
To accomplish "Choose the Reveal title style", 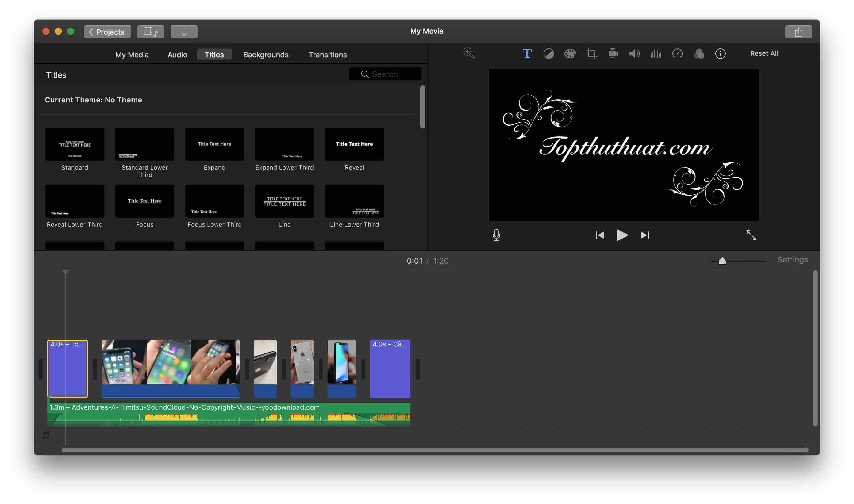I will pyautogui.click(x=354, y=144).
